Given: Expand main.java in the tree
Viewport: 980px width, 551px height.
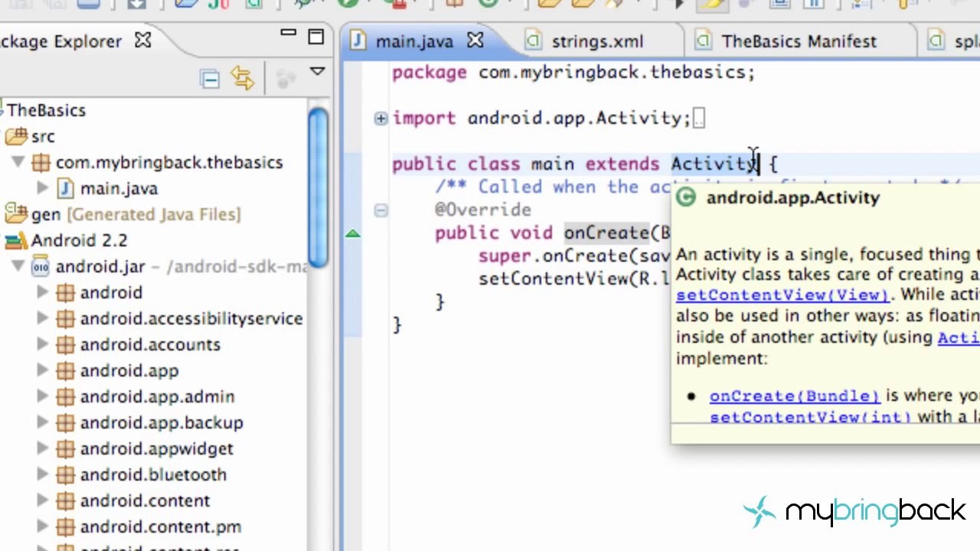Looking at the screenshot, I should pyautogui.click(x=42, y=188).
